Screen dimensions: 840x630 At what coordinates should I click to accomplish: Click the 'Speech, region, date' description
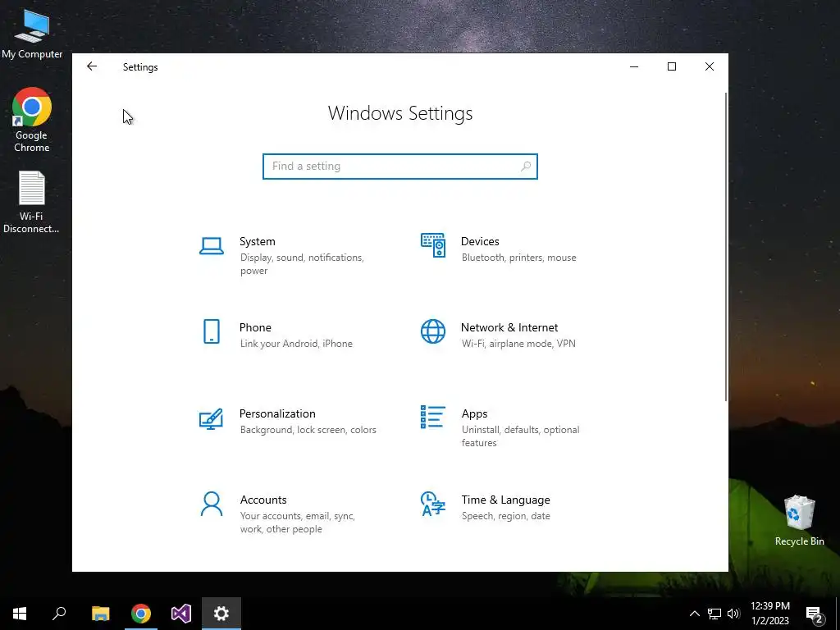click(x=505, y=517)
